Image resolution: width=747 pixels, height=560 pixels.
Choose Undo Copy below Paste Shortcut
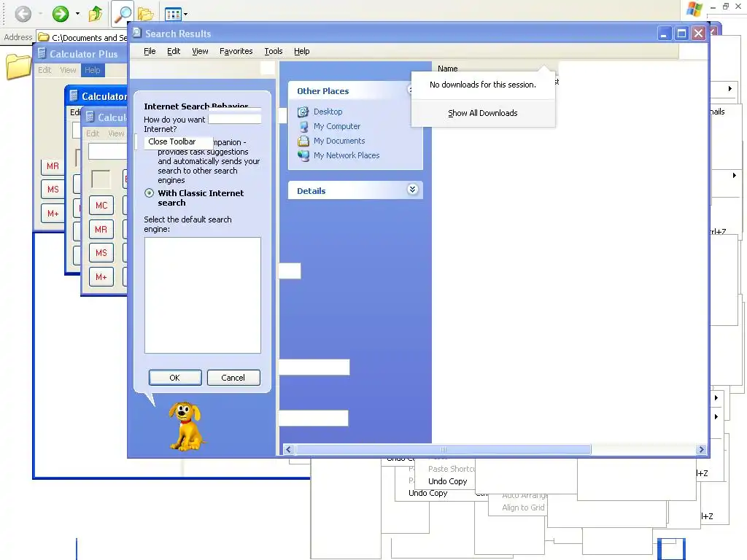[x=448, y=481]
